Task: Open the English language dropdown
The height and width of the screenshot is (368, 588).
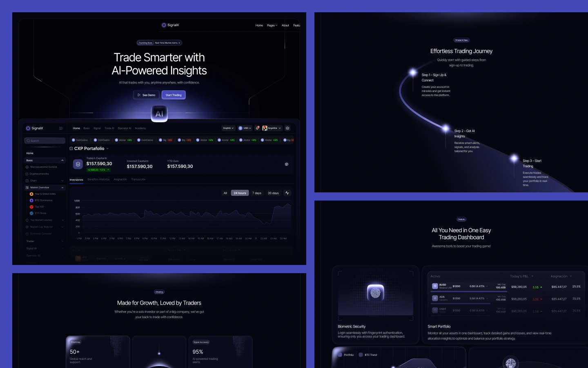Action: (228, 128)
